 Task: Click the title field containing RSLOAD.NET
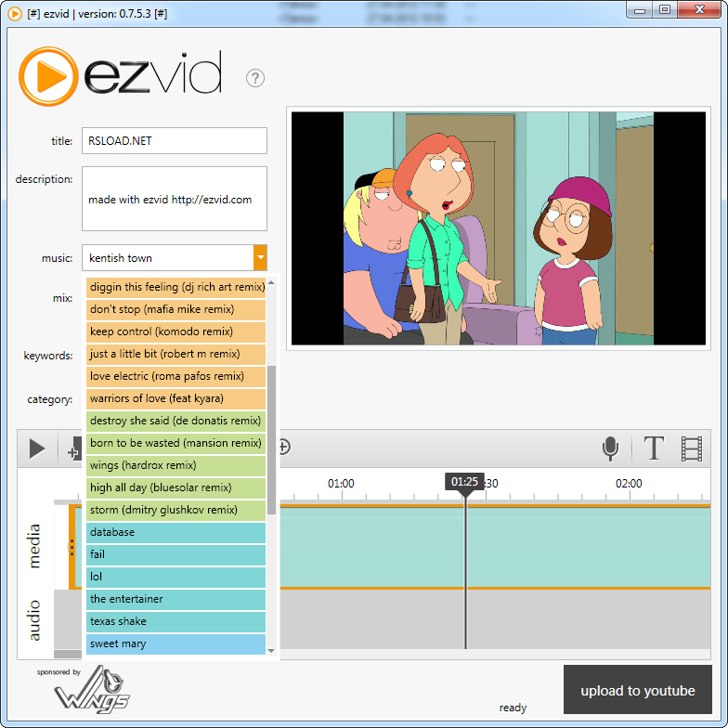[x=175, y=141]
